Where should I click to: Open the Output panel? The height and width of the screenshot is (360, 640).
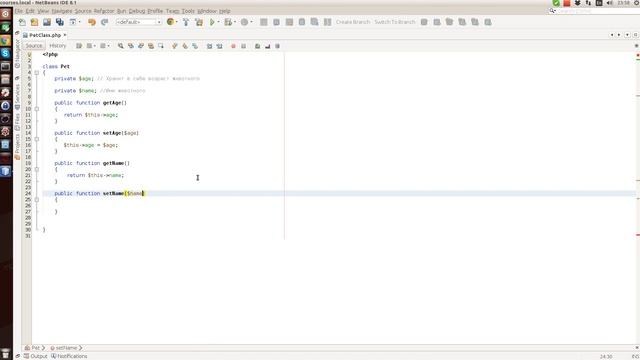(36, 356)
